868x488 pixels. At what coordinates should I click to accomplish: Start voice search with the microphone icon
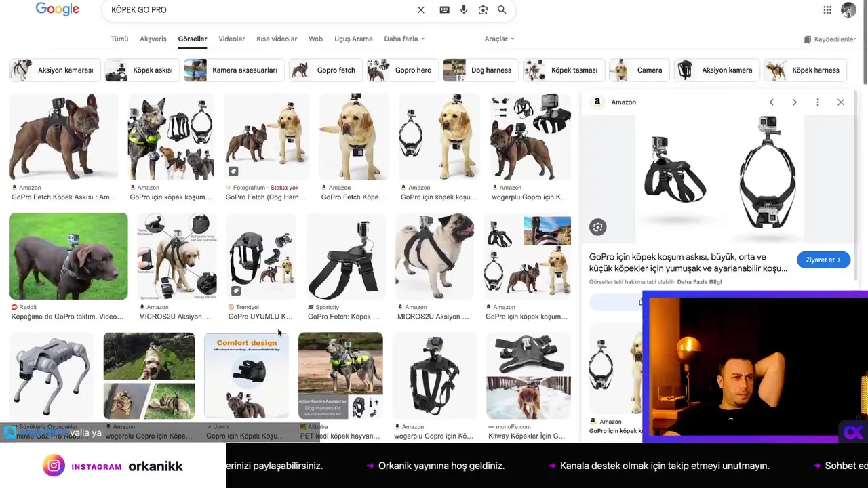point(464,10)
